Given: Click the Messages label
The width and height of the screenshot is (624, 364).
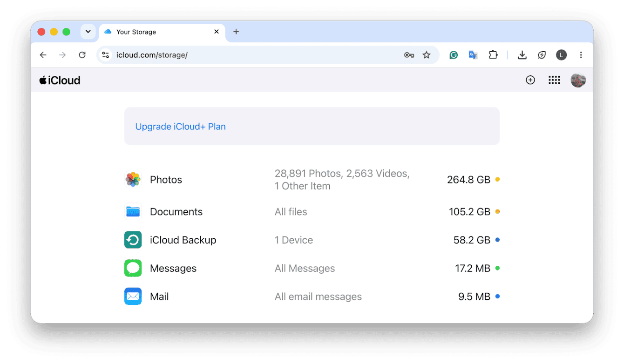Looking at the screenshot, I should 173,269.
